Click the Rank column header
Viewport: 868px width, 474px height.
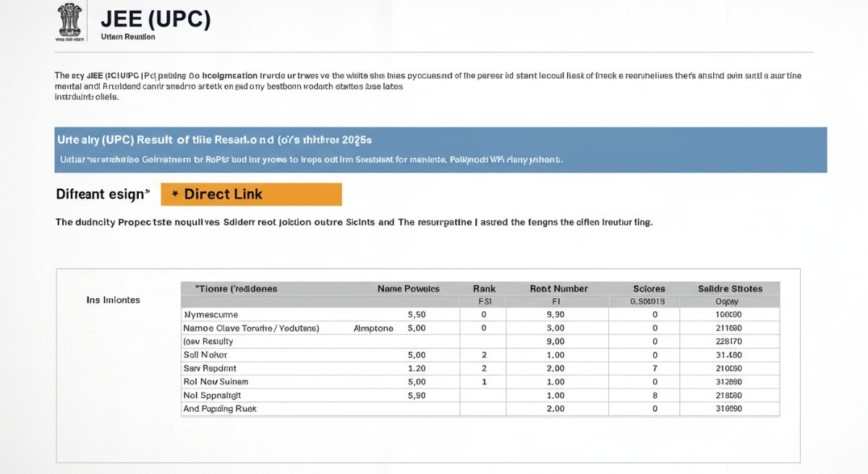coord(484,289)
